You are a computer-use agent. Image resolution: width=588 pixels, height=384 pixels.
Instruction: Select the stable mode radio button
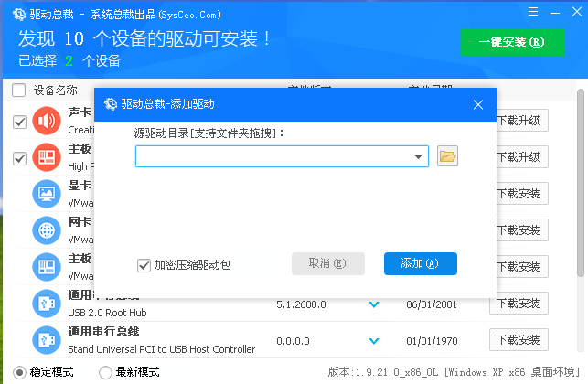(x=19, y=372)
